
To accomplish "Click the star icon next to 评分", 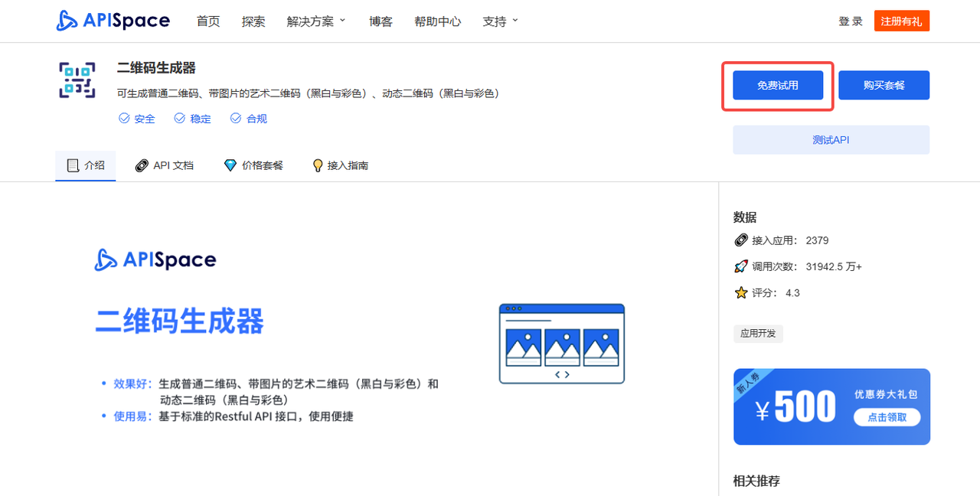I will (740, 292).
